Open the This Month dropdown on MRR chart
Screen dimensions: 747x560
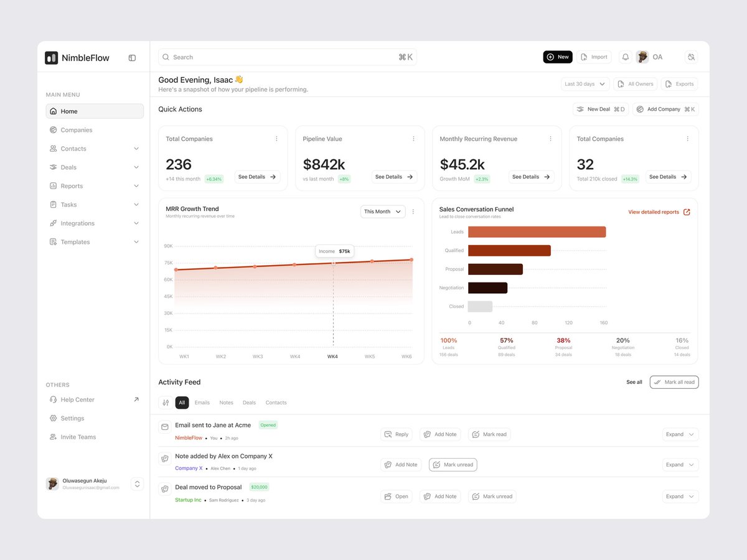pos(383,212)
